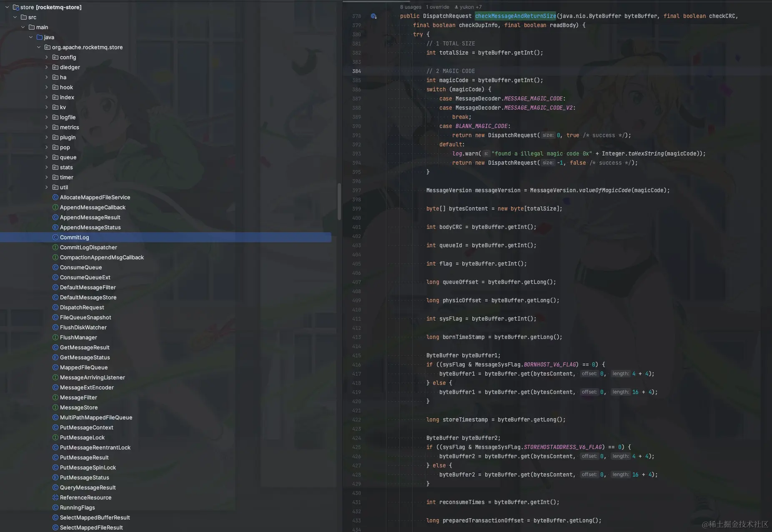Collapse the src folder chevron

point(15,17)
